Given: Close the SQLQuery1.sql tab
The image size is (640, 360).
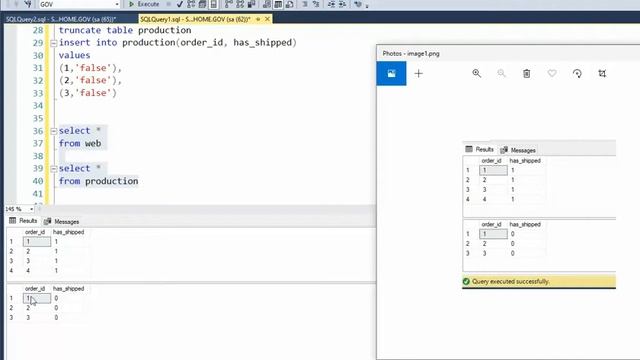Looking at the screenshot, I should [267, 19].
